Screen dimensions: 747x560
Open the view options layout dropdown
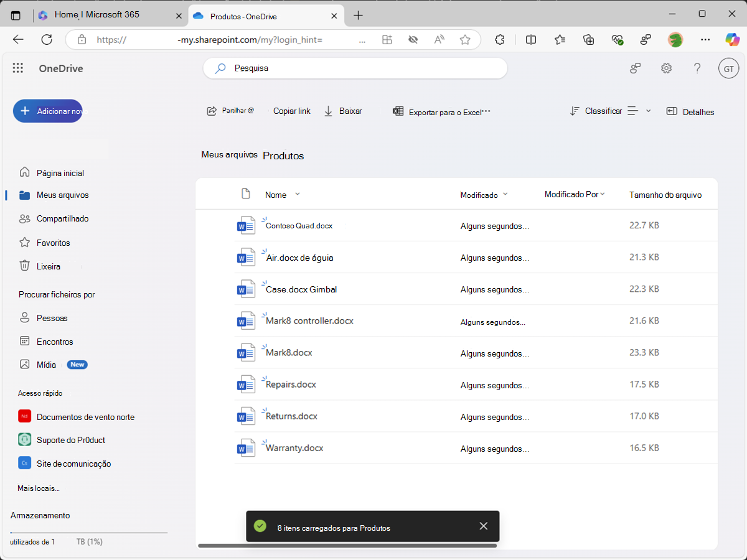pyautogui.click(x=639, y=111)
